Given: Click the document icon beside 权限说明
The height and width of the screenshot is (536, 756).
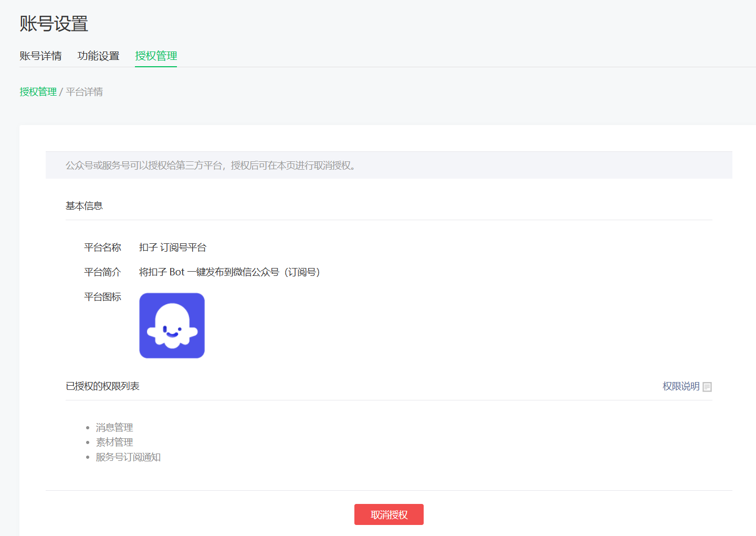Looking at the screenshot, I should (x=707, y=387).
